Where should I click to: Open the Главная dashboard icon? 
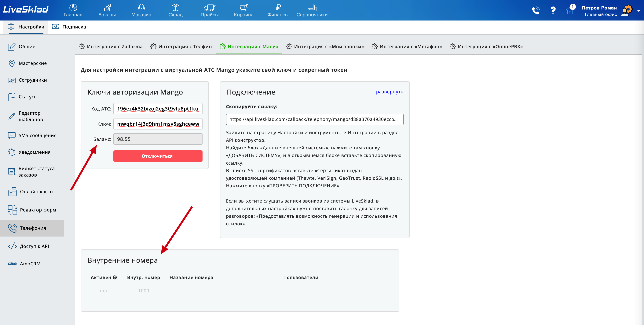(73, 10)
